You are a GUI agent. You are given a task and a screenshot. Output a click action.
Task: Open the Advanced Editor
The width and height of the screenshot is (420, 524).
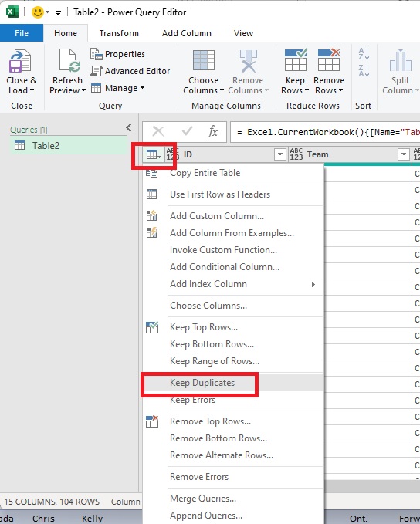(x=130, y=71)
